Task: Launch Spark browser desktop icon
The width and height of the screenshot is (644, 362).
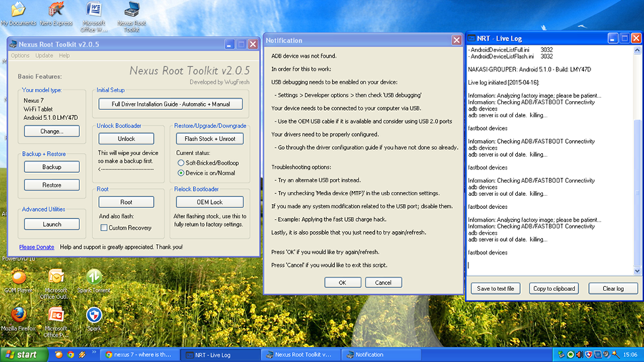Action: coord(94,319)
